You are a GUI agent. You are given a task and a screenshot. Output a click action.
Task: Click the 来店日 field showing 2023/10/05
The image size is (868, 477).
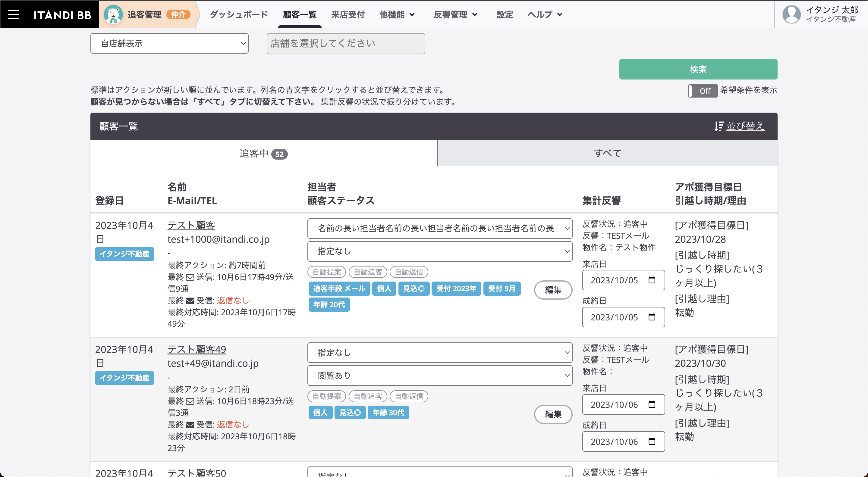(x=623, y=280)
